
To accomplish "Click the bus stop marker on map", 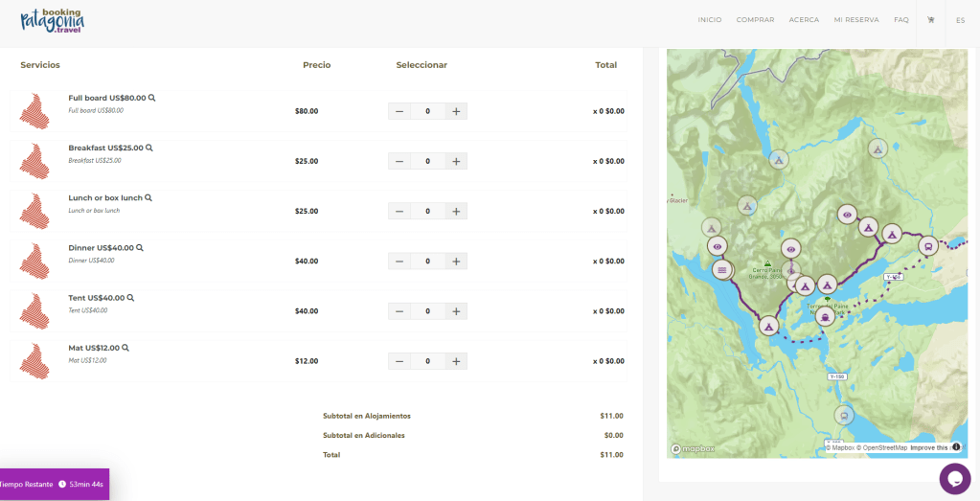I will (926, 246).
